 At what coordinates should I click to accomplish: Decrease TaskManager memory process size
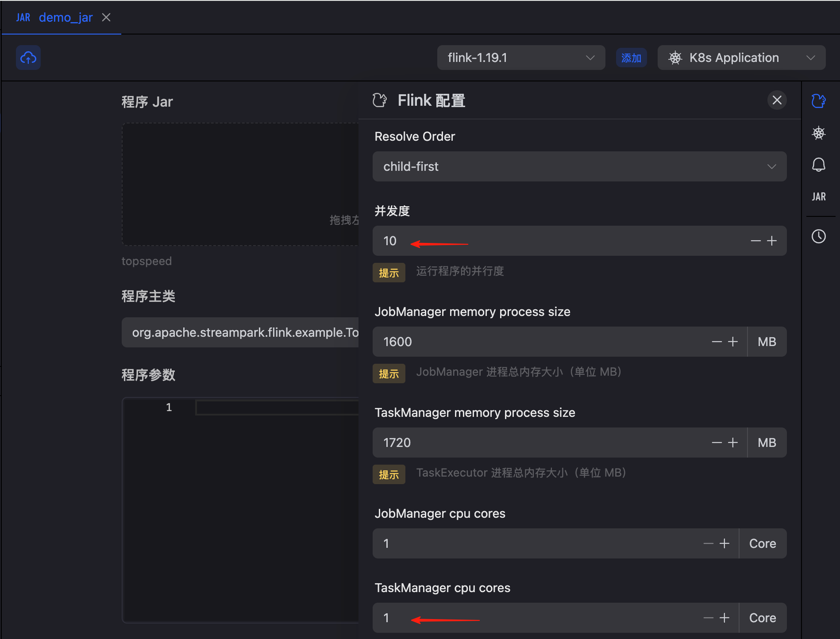717,443
